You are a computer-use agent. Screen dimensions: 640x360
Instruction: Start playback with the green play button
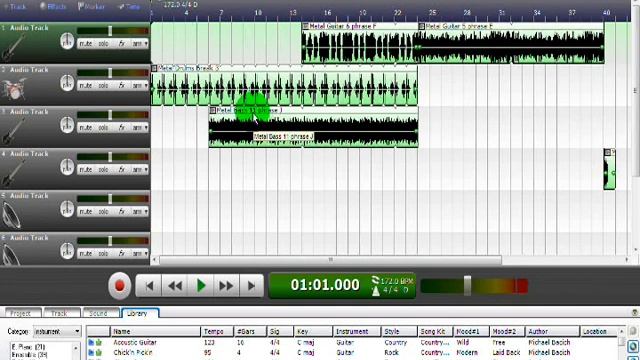click(201, 286)
